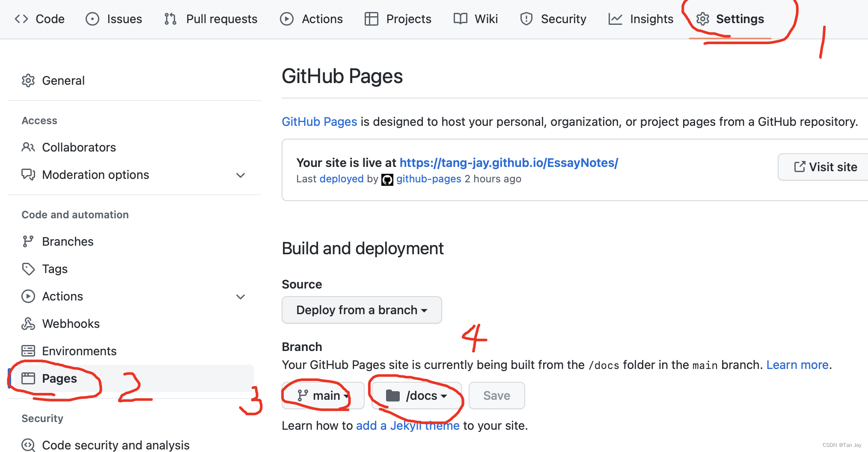The width and height of the screenshot is (868, 452).
Task: Follow the Learn more link
Action: (797, 365)
